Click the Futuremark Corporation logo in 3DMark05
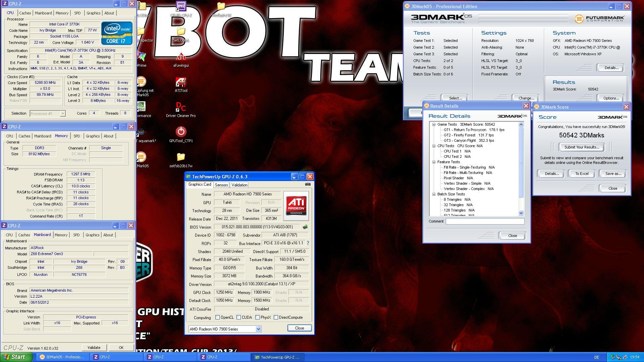The image size is (644, 362). [x=599, y=18]
